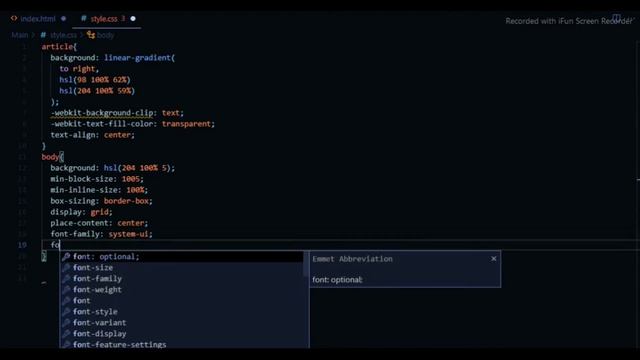Viewport: 640px width, 360px height.
Task: Switch to the index.html tab
Action: click(x=38, y=19)
